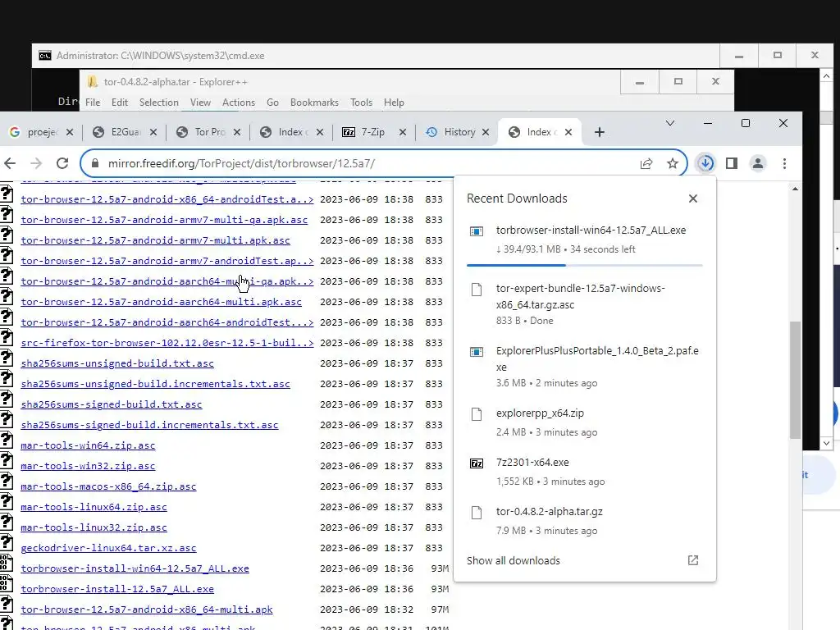The height and width of the screenshot is (630, 840).
Task: Click tor-0.4.8.2-alpha.tar.gz download entry
Action: (584, 521)
